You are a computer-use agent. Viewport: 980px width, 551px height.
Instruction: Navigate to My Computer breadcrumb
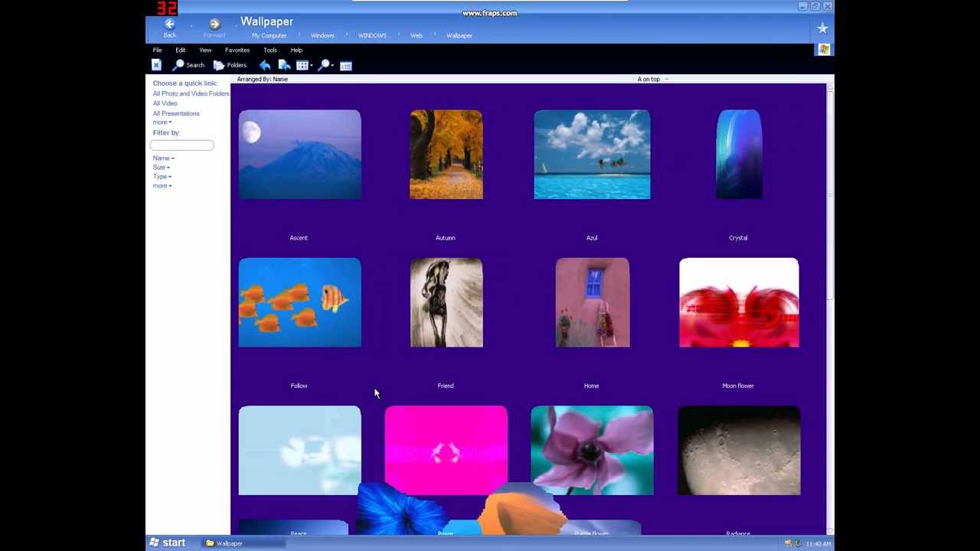(x=269, y=35)
